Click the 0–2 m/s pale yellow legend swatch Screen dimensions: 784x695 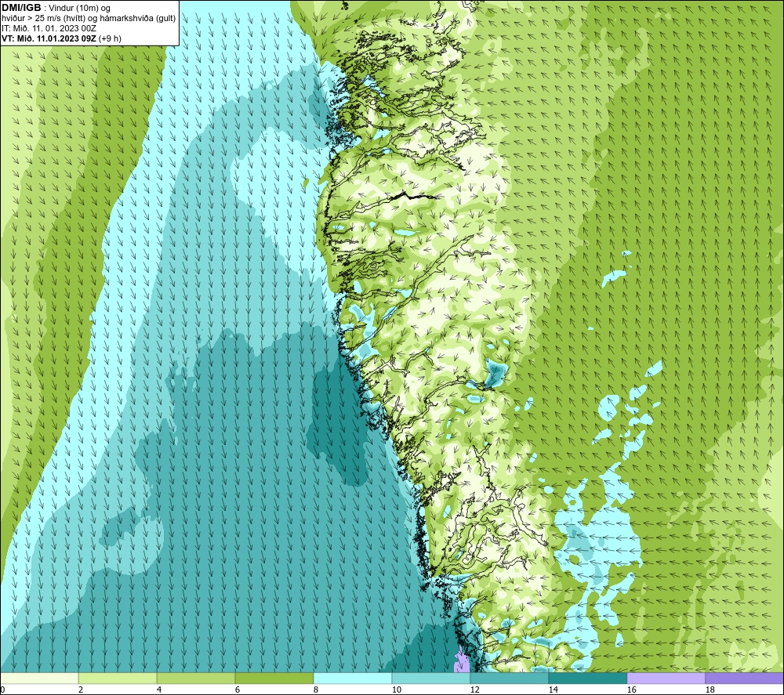click(39, 678)
